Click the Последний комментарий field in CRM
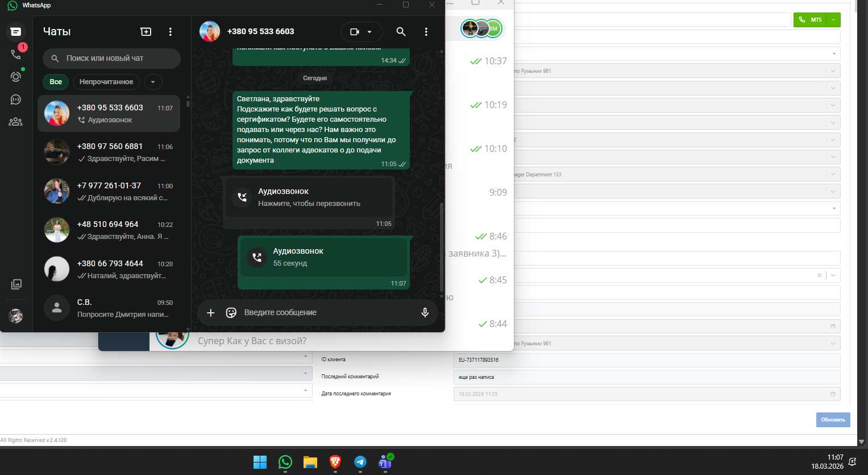The width and height of the screenshot is (868, 475). pos(647,377)
